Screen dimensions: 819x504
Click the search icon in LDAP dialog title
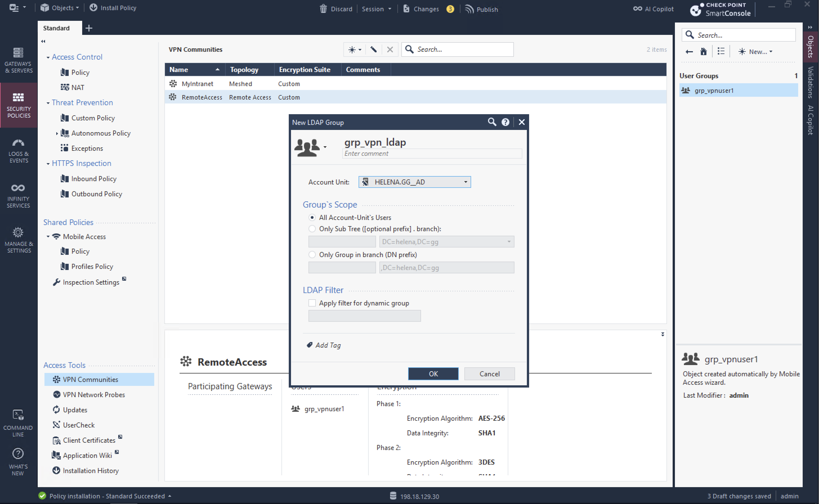(x=491, y=122)
